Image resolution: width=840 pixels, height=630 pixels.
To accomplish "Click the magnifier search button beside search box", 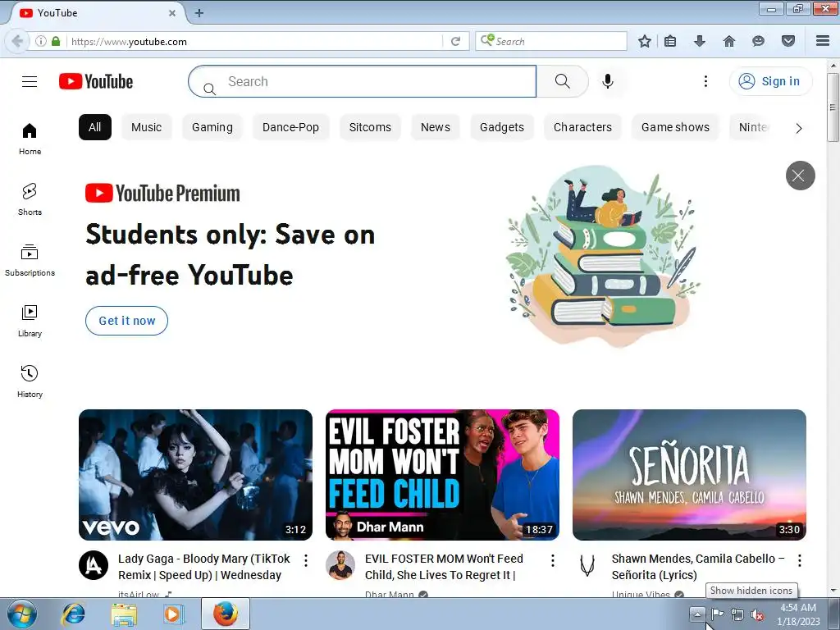I will pos(563,81).
